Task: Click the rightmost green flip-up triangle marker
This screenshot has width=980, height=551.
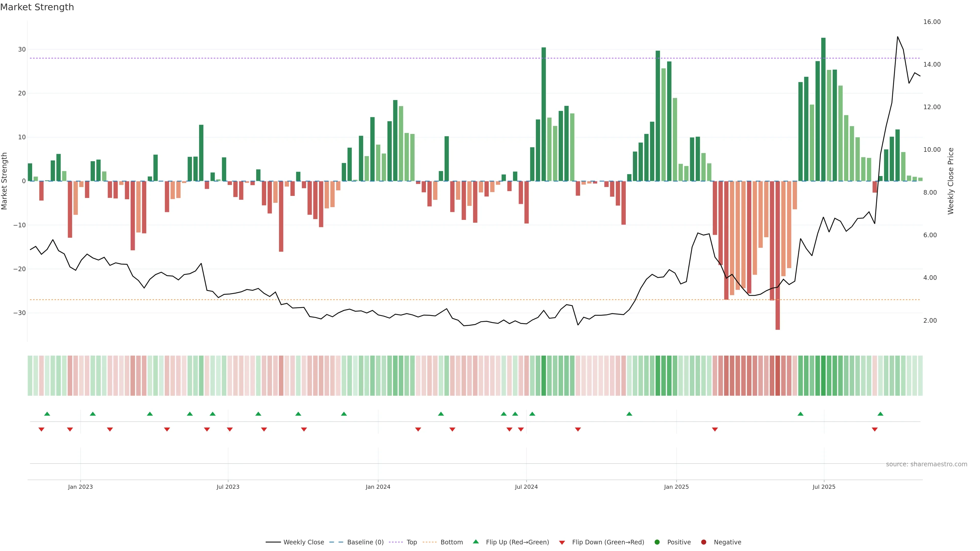Action: [880, 414]
